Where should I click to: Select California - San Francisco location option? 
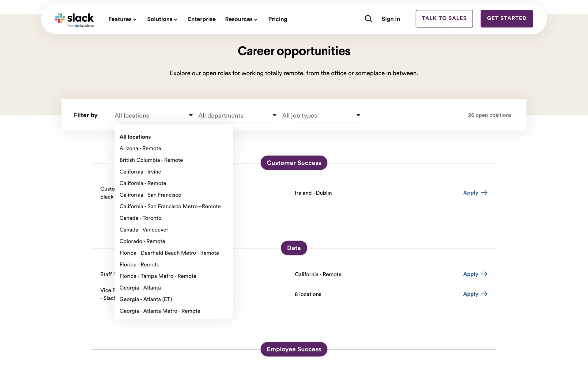click(150, 195)
